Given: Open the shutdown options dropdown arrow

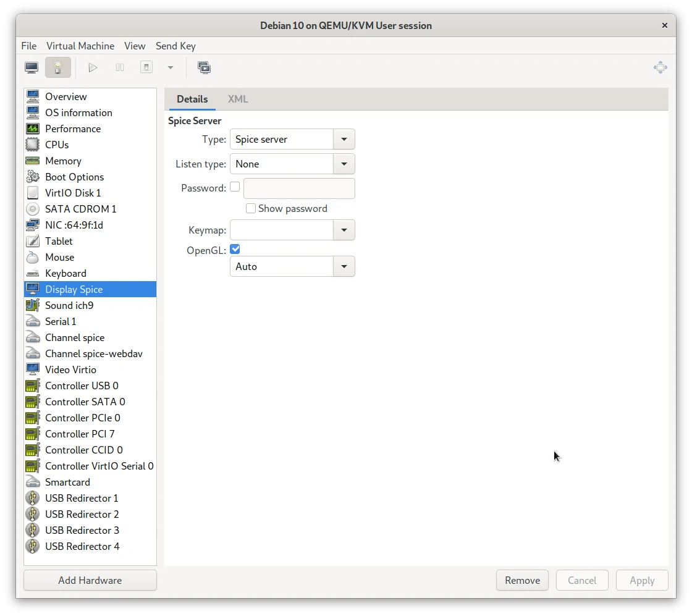Looking at the screenshot, I should tap(171, 67).
